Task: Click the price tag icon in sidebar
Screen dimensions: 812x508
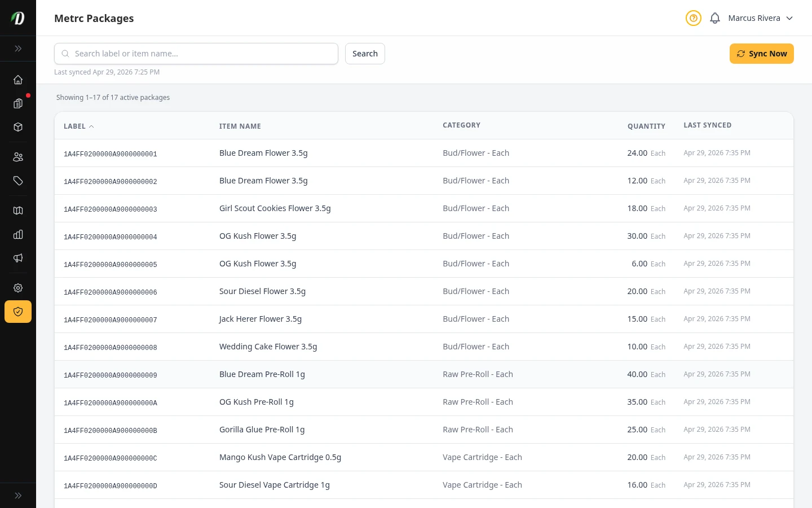Action: [x=18, y=181]
